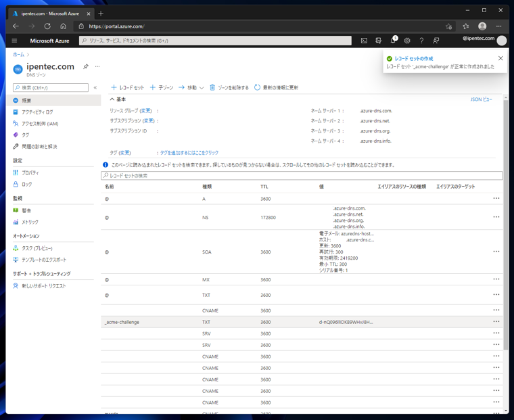Viewport: 514px width, 420px height.
Task: Click ゾーンを削除する to delete zone
Action: [x=229, y=87]
